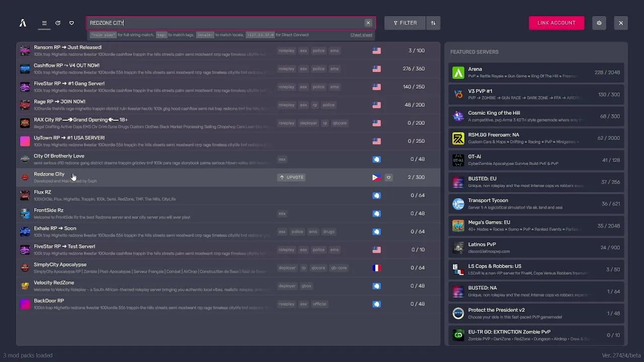Click the drugs tag on Exhale RP

[329, 232]
